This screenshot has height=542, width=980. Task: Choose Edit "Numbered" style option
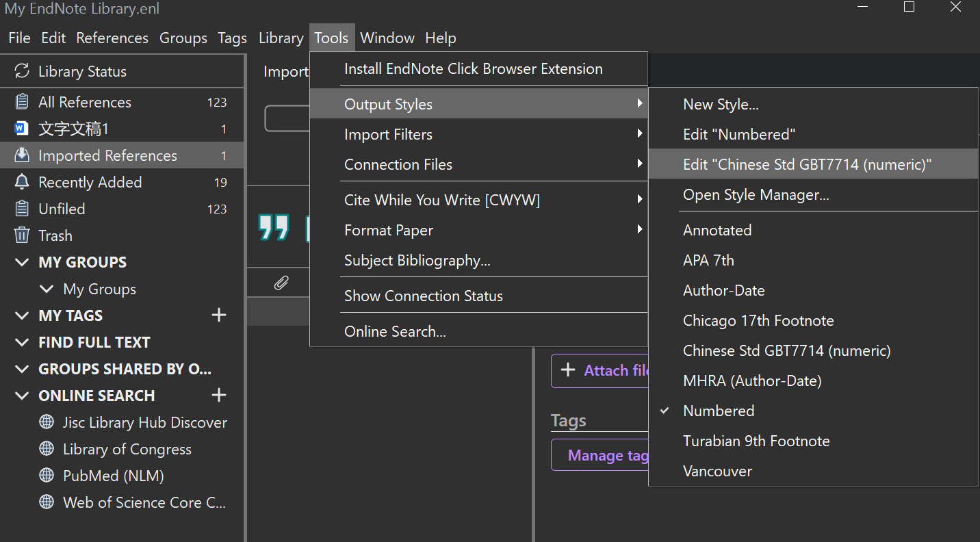point(813,134)
